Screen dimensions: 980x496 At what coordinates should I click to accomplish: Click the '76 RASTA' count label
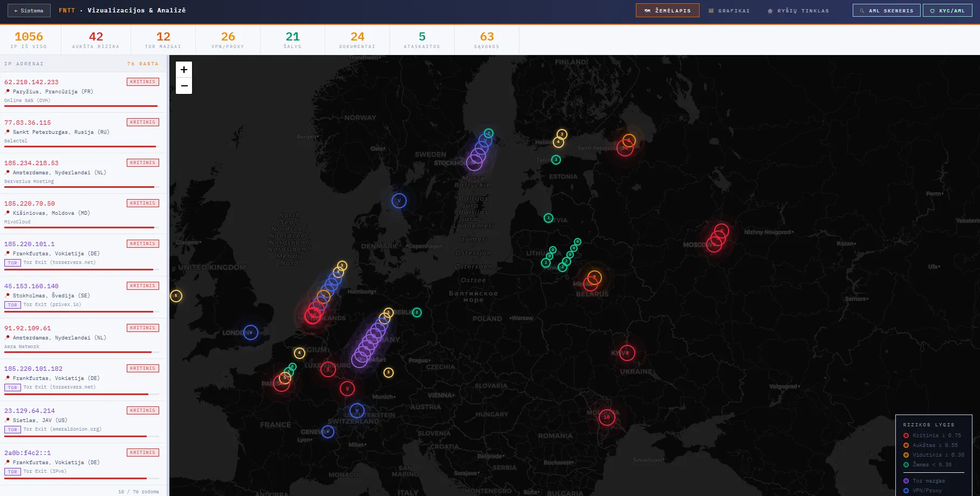tap(143, 64)
